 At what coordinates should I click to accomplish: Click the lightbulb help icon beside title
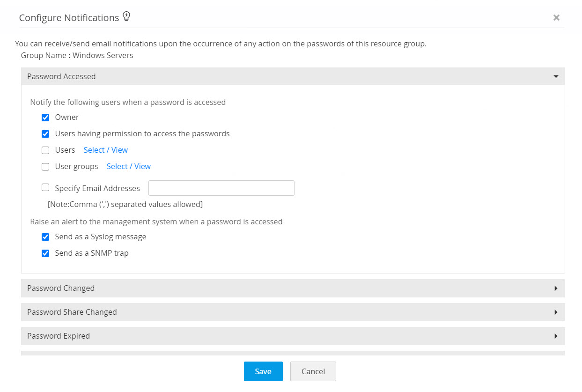coord(126,17)
